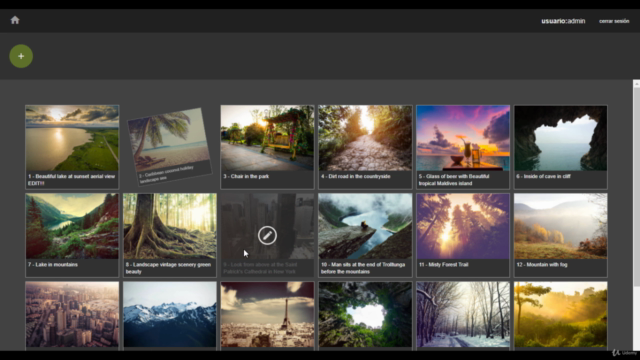Select snowy winter forest road photo
Viewport: 640px width, 360px height.
pyautogui.click(x=463, y=315)
